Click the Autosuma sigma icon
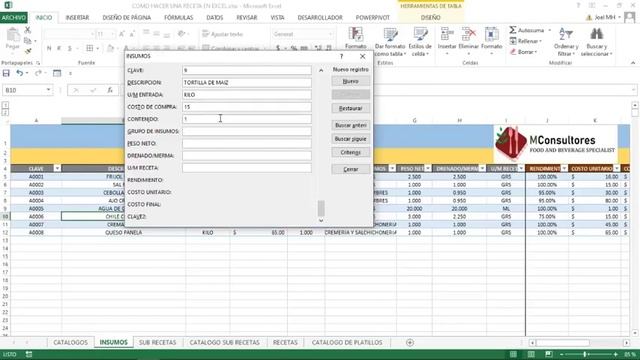This screenshot has height=360, width=640. coord(513,30)
